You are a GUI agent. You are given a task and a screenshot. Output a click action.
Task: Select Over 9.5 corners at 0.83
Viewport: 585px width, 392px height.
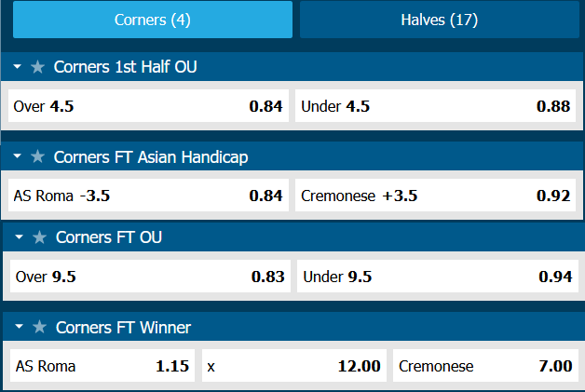tap(149, 277)
